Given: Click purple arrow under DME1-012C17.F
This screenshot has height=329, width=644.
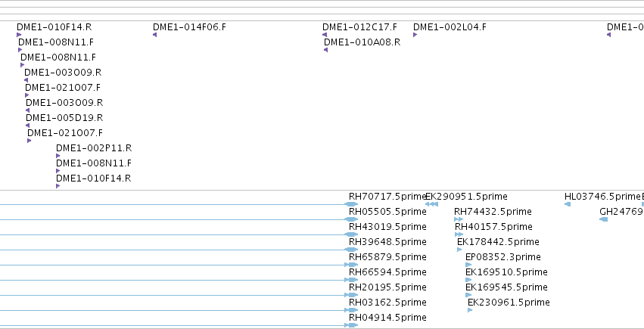Looking at the screenshot, I should coord(325,35).
